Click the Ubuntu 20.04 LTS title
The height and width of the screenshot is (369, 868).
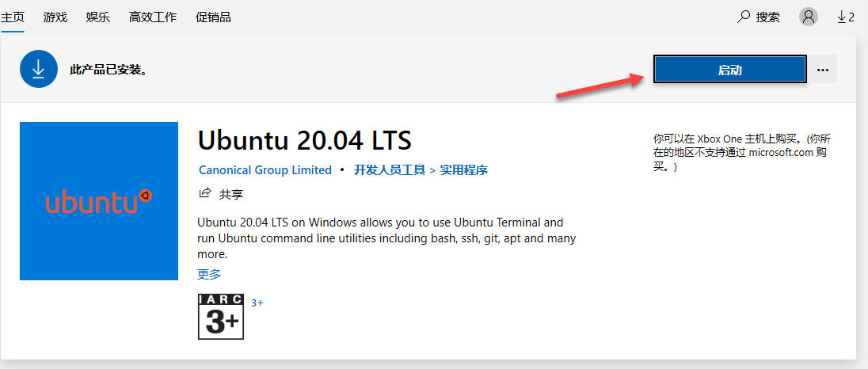click(304, 140)
